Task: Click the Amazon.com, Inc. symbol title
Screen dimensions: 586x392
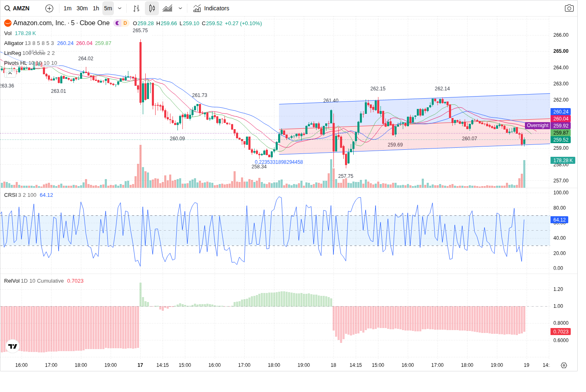Action: [x=61, y=23]
